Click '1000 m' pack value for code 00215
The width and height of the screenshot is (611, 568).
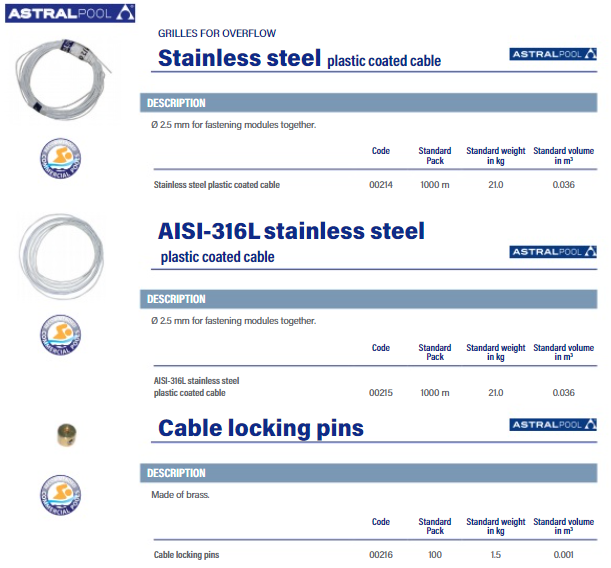(434, 393)
